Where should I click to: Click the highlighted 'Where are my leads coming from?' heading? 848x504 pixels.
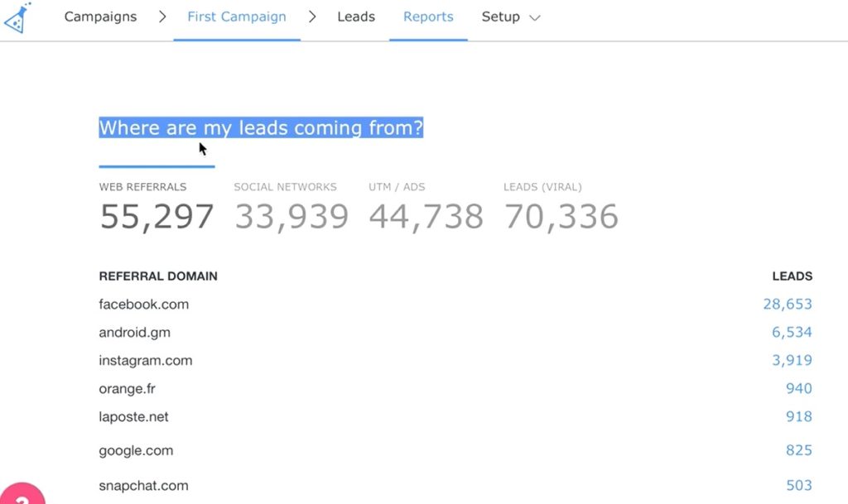261,127
